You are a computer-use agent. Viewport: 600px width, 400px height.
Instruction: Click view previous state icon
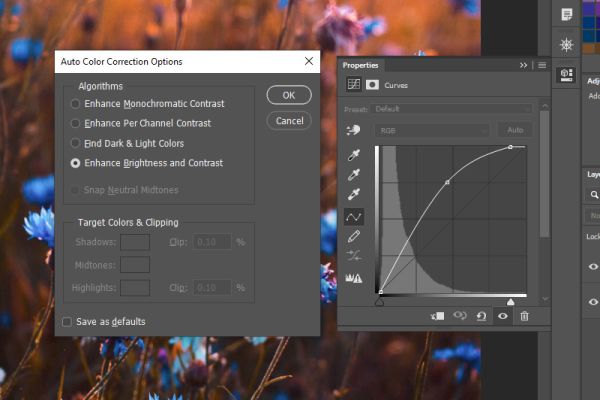click(x=460, y=316)
